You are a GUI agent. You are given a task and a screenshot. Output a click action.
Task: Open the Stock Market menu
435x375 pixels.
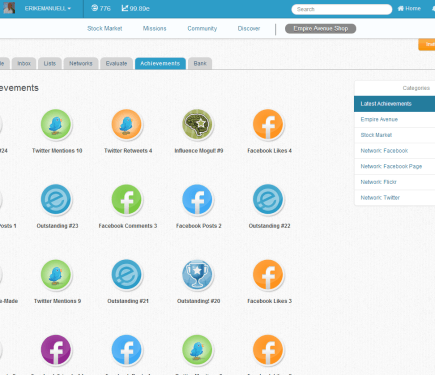click(x=105, y=29)
